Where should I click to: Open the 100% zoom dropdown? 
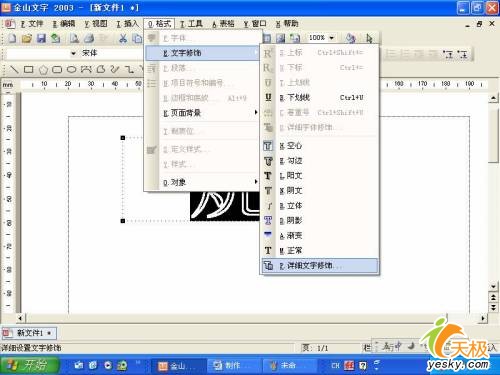[331, 38]
